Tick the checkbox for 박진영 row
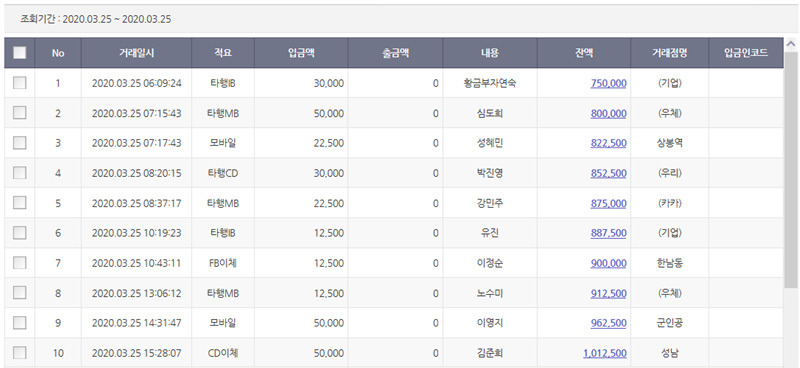 point(19,173)
